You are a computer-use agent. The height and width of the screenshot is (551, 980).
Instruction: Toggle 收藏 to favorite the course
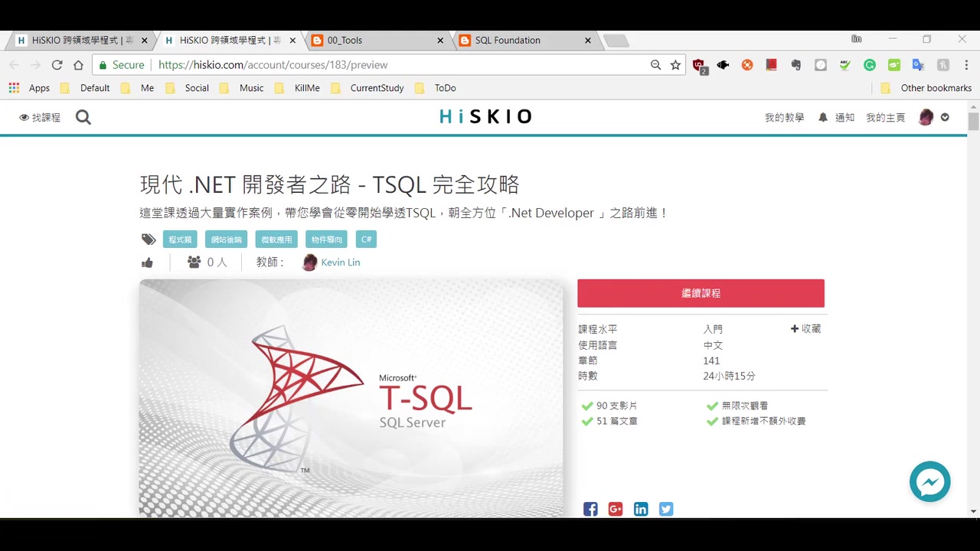point(805,328)
